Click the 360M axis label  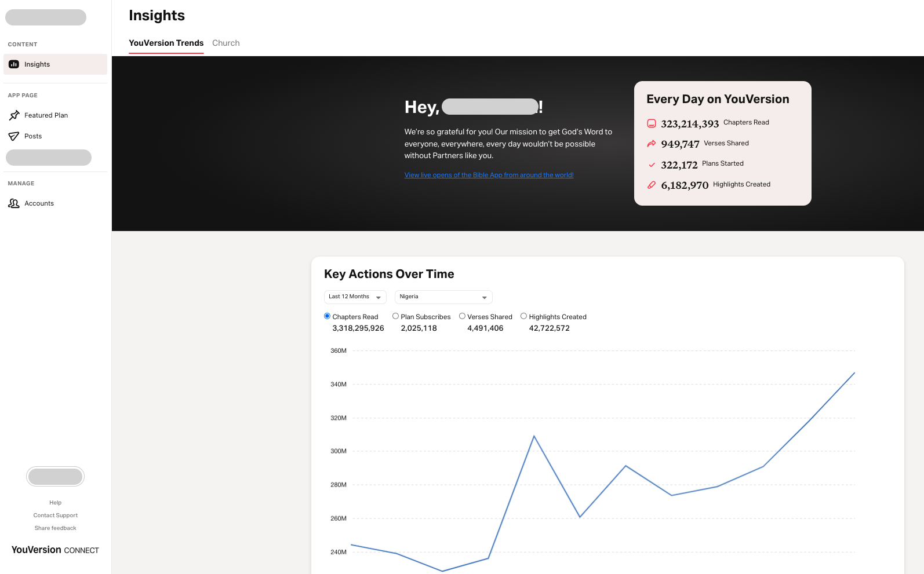coord(339,351)
